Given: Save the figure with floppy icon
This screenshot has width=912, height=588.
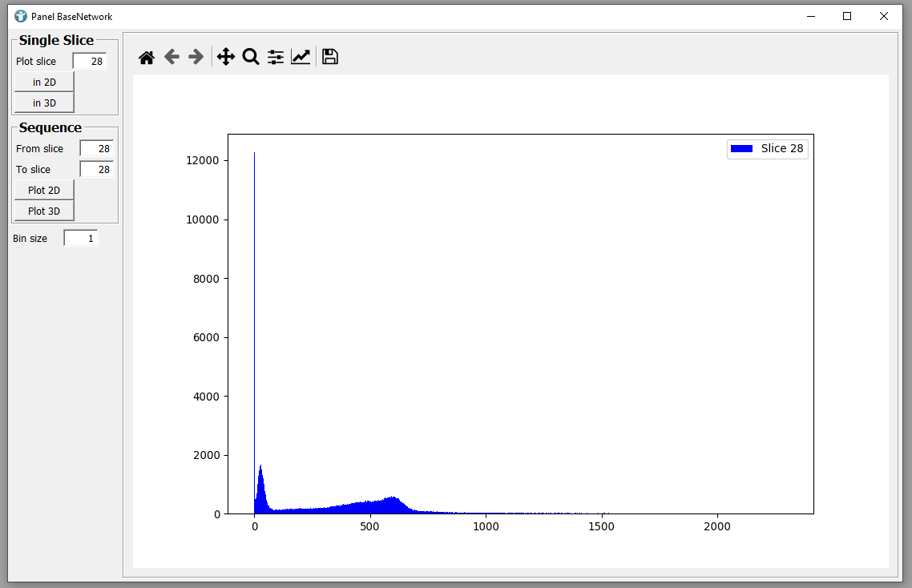Looking at the screenshot, I should 329,57.
